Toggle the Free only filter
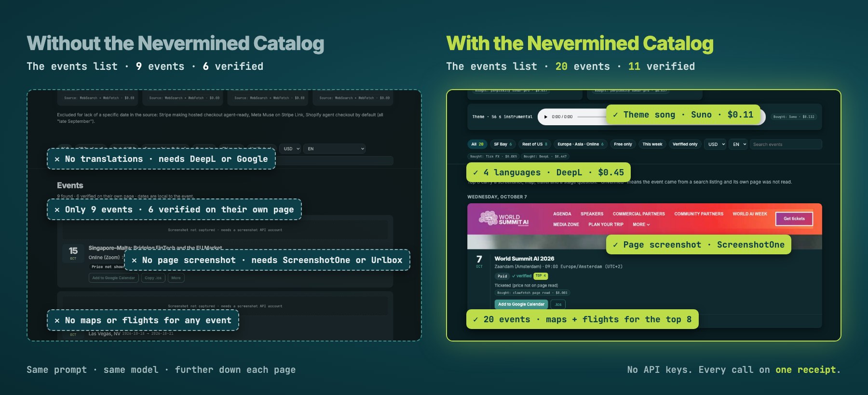868x395 pixels. pyautogui.click(x=623, y=144)
